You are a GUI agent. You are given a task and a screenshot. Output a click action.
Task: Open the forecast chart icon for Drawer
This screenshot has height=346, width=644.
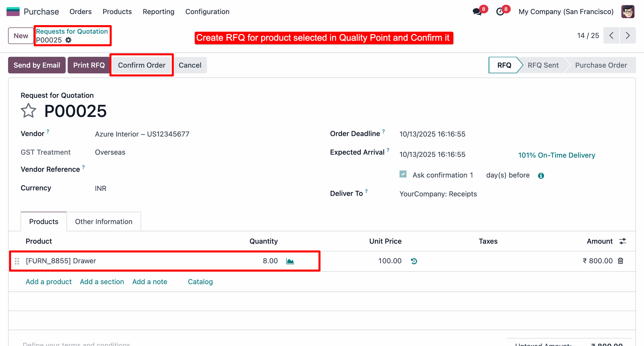tap(290, 261)
